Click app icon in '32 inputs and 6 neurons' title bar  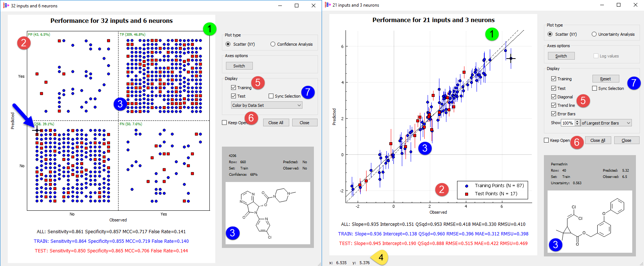tap(6, 6)
